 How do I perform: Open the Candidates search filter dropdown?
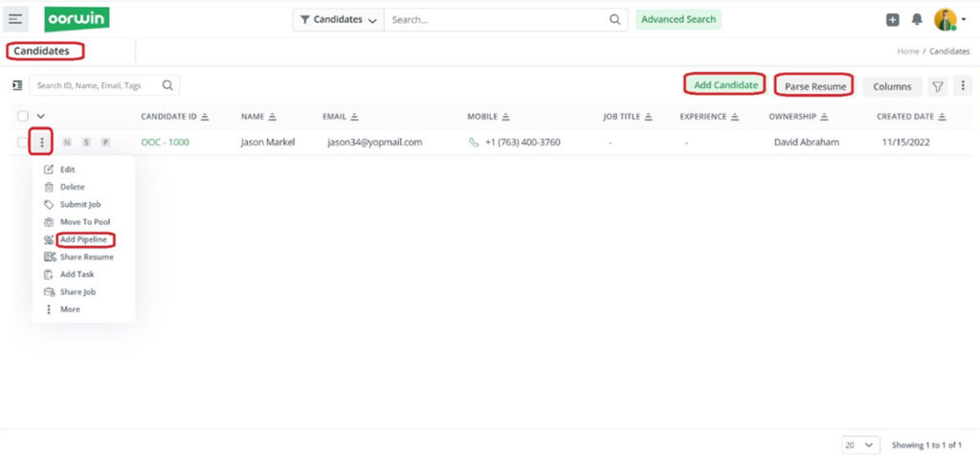[x=338, y=19]
